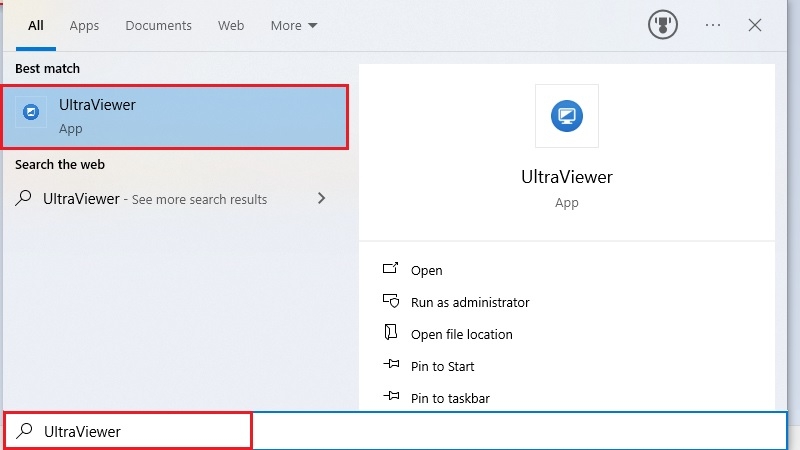Close the search panel
Screen dimensions: 800x450
point(755,25)
